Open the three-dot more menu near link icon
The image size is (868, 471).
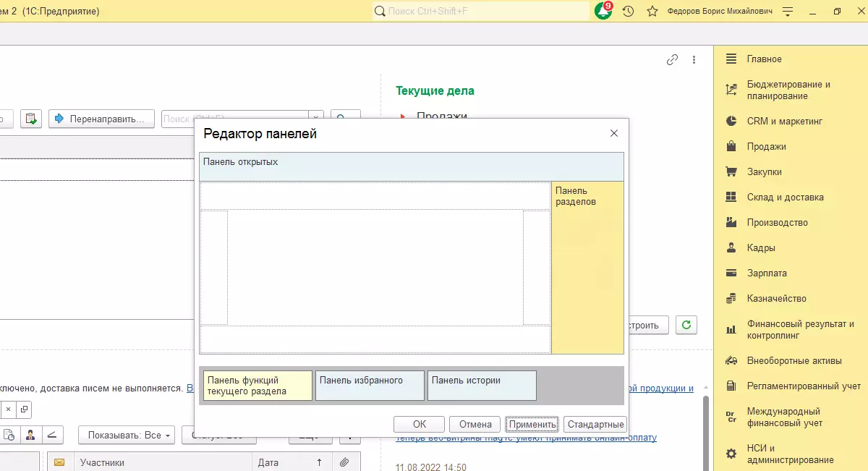pos(694,60)
